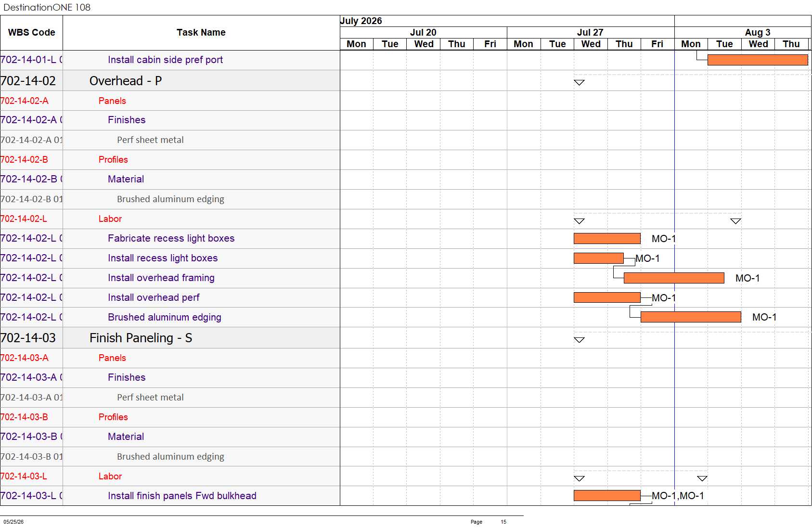Screen dimensions: 812x528
Task: Click the summary triangle in the Overhead - P row
Action: 579,83
